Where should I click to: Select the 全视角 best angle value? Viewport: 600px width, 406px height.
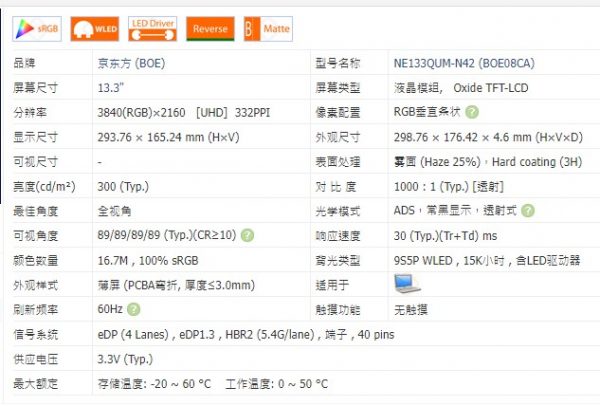click(x=114, y=211)
